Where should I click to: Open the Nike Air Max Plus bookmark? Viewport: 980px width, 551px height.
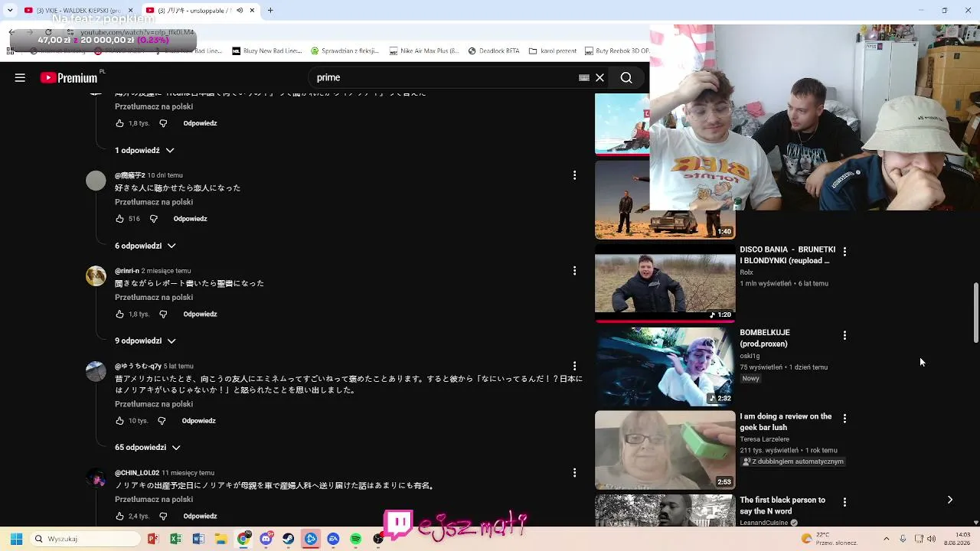click(424, 51)
